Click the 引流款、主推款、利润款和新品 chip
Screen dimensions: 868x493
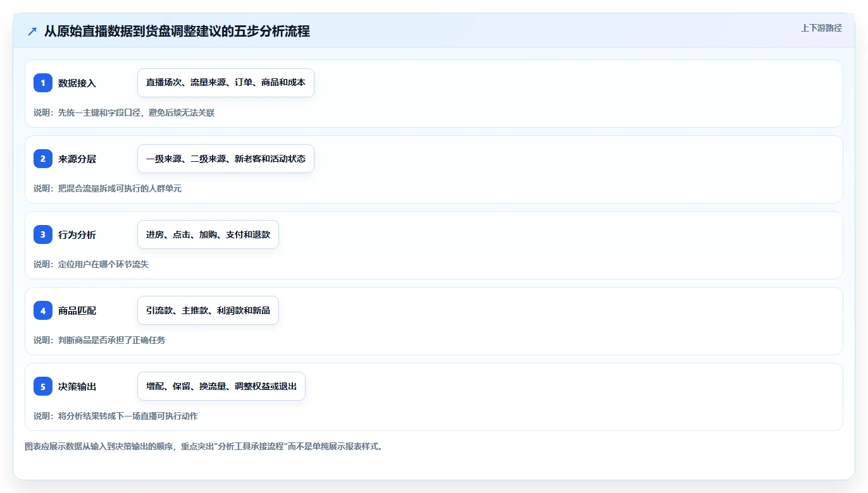(208, 310)
